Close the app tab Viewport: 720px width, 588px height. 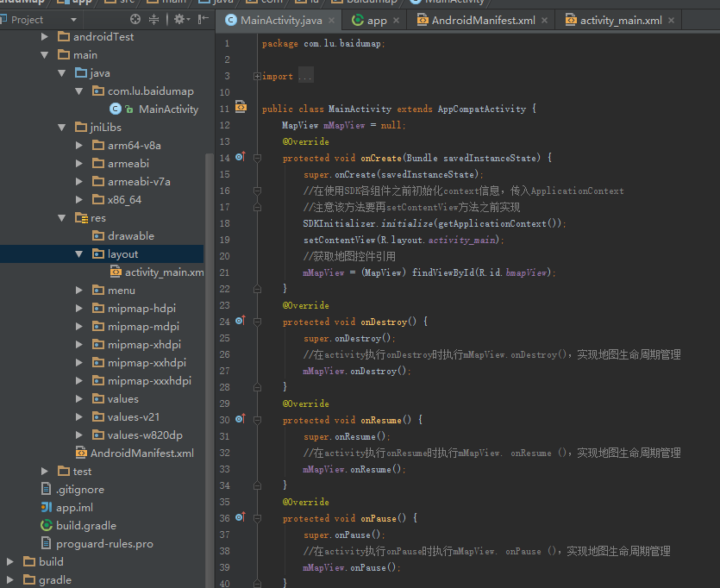tap(397, 20)
